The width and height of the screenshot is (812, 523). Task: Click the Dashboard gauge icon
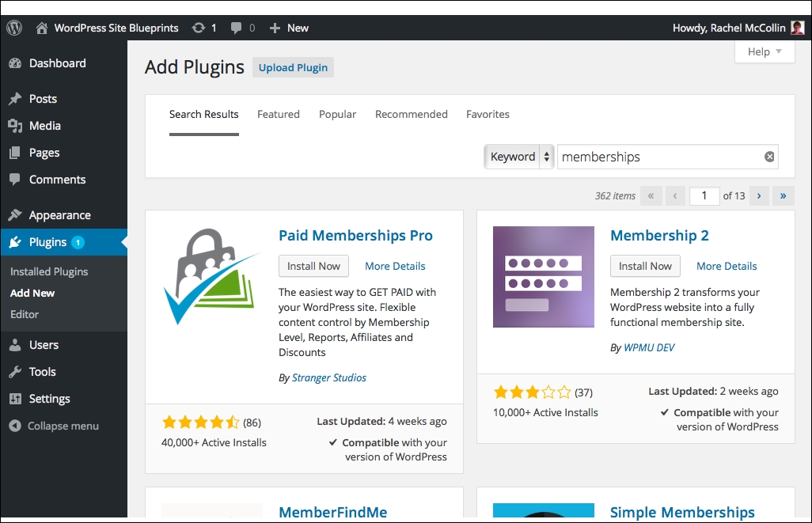point(15,63)
